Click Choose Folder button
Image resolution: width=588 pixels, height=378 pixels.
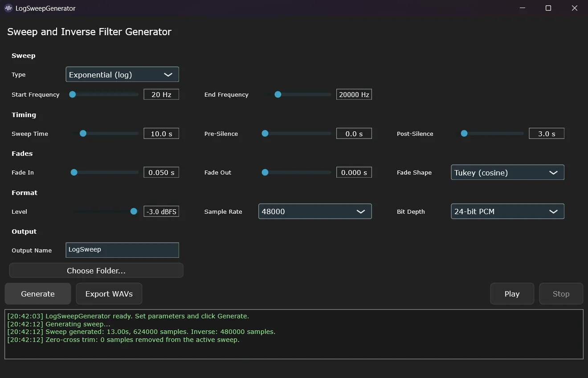pos(96,271)
